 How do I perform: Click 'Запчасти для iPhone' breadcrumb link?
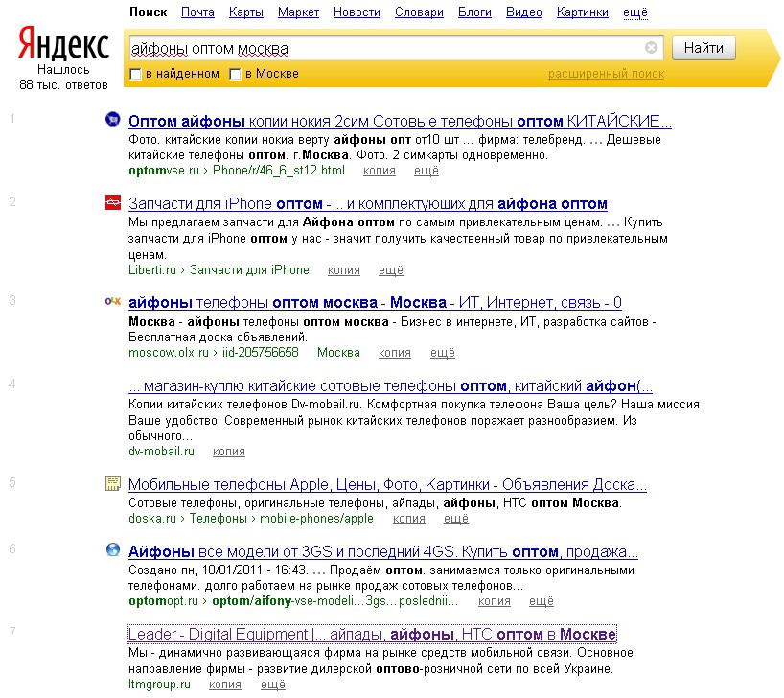pyautogui.click(x=249, y=270)
